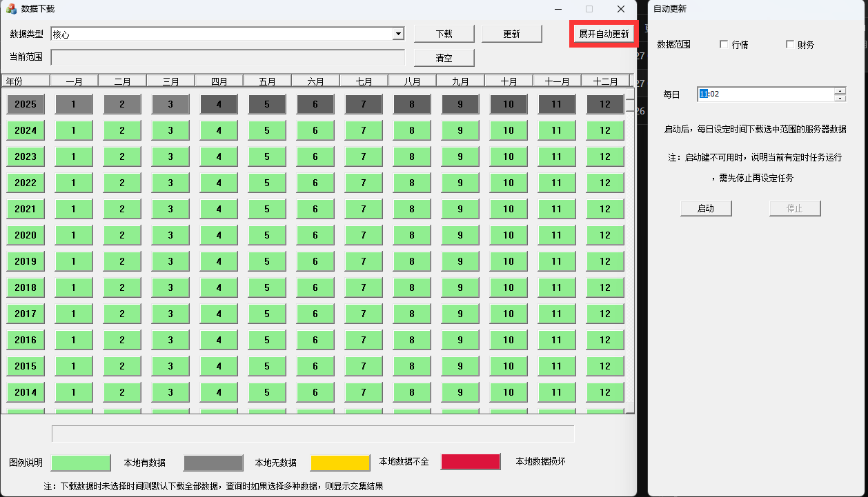
Task: Decrease daily time with down arrow
Action: click(840, 98)
